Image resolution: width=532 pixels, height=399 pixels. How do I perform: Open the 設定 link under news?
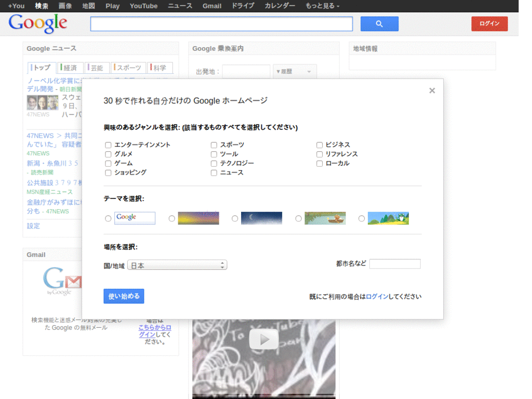point(33,226)
